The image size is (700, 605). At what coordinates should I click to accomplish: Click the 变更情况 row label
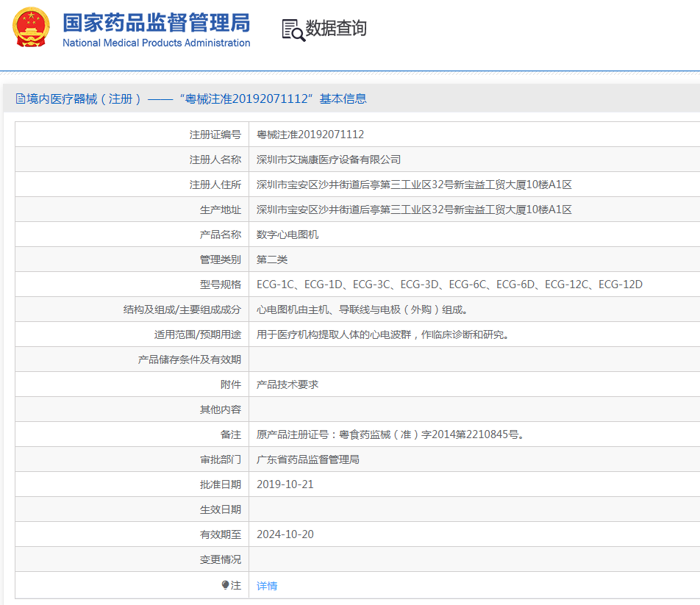point(221,559)
